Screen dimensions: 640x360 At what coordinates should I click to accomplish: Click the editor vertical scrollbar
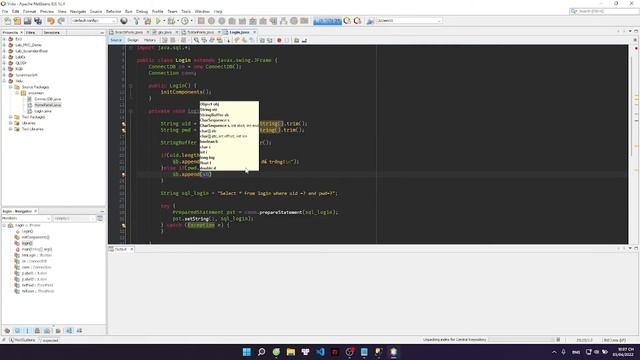[x=632, y=106]
